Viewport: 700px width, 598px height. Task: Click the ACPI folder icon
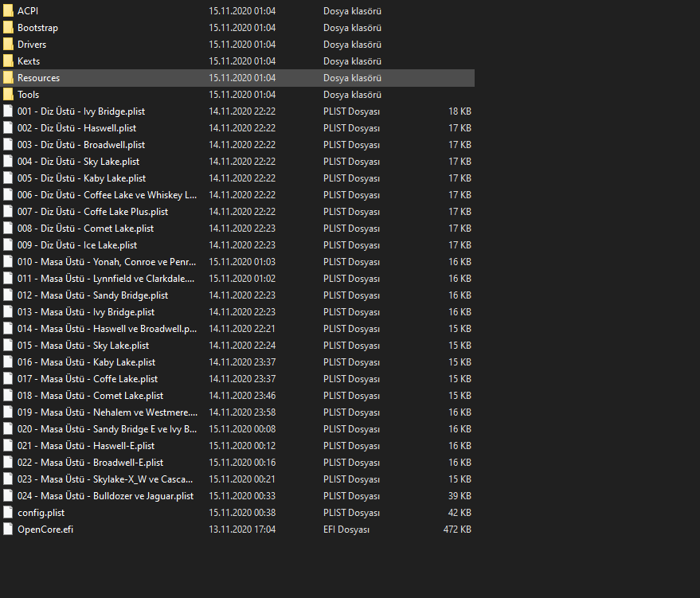[x=8, y=11]
